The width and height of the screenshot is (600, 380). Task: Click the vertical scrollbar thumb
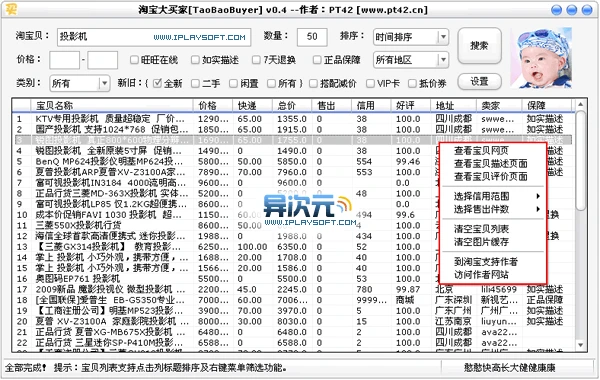point(580,160)
